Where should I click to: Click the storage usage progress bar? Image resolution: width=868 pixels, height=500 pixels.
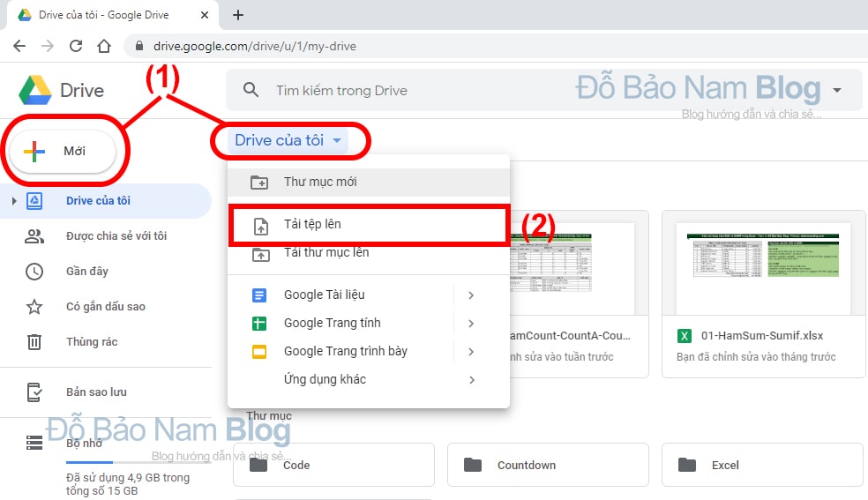pyautogui.click(x=138, y=462)
